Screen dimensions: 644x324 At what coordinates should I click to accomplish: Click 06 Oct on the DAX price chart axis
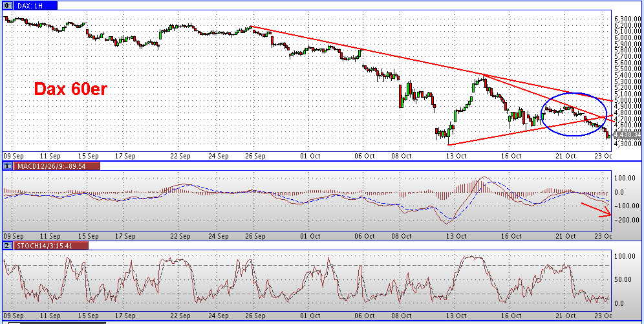364,156
